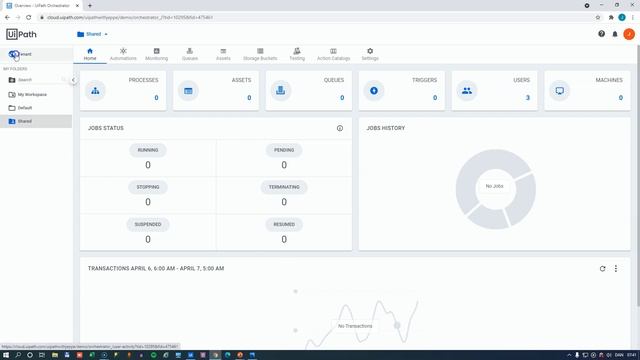Open a new browser tab
The image size is (640, 360).
(x=90, y=6)
